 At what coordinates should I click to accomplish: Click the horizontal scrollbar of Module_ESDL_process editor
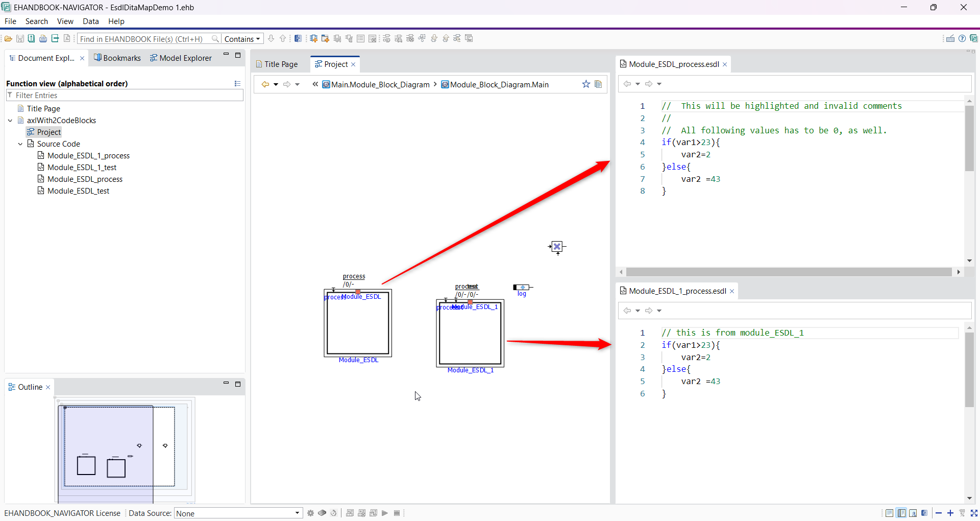[x=789, y=272]
